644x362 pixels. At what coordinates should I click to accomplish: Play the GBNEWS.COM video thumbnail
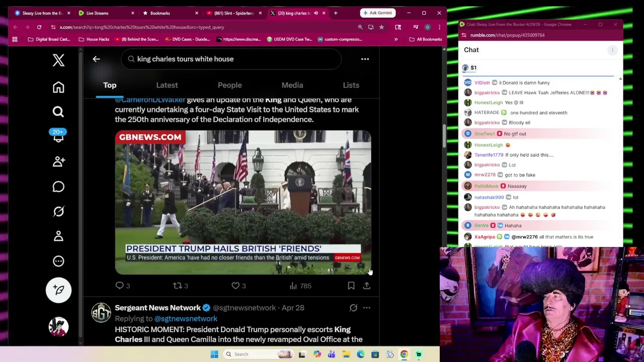pyautogui.click(x=243, y=203)
